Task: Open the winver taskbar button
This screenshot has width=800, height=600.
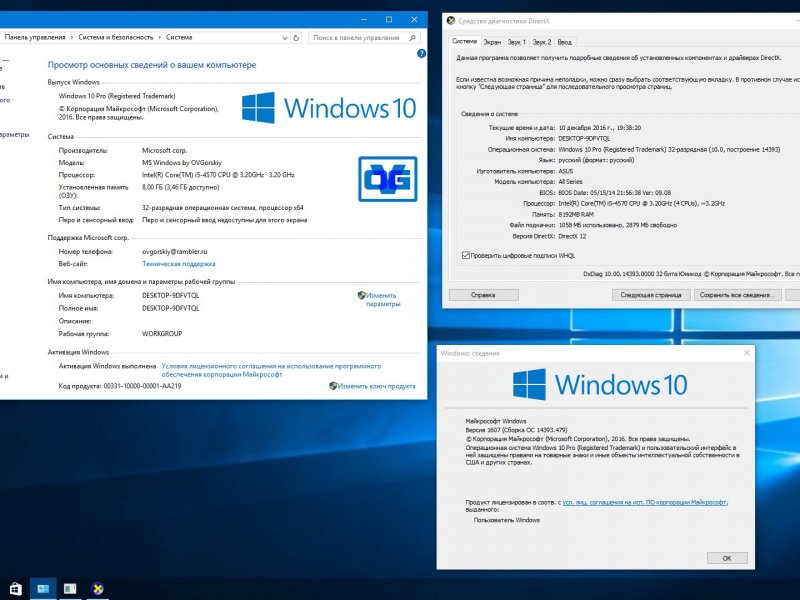Action: pyautogui.click(x=70, y=589)
